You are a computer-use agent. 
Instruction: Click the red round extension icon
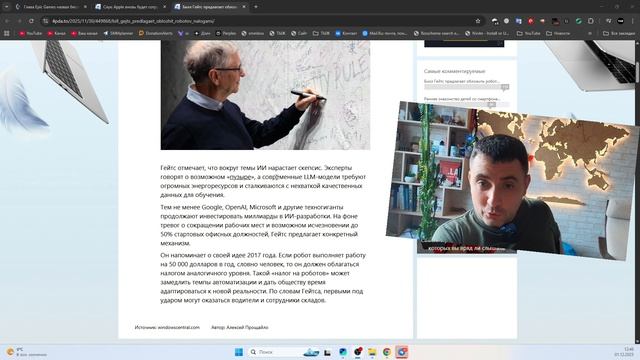[x=531, y=21]
